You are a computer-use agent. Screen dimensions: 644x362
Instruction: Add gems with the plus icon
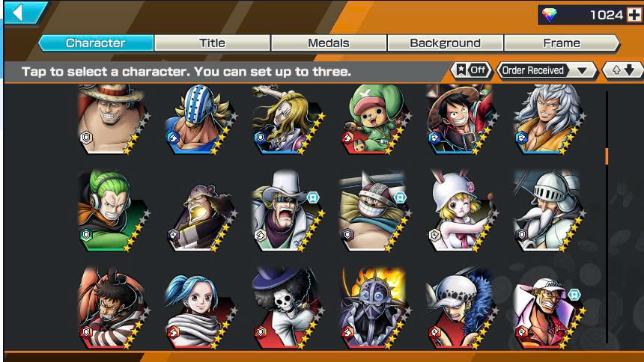(x=634, y=15)
